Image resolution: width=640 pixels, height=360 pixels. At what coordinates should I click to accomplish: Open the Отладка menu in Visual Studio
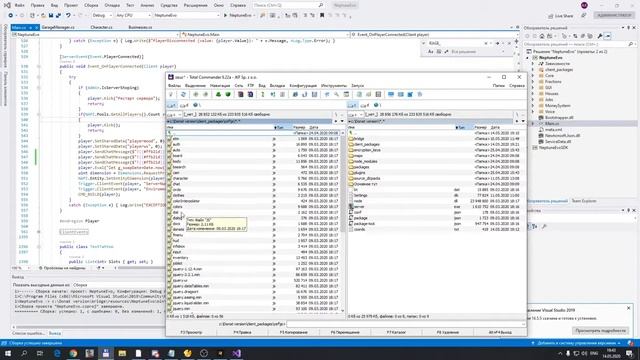tap(112, 5)
